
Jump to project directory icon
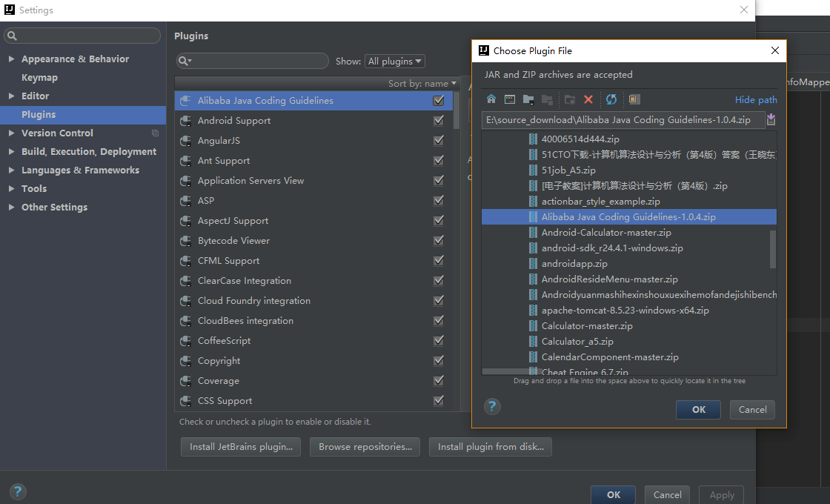coord(528,99)
